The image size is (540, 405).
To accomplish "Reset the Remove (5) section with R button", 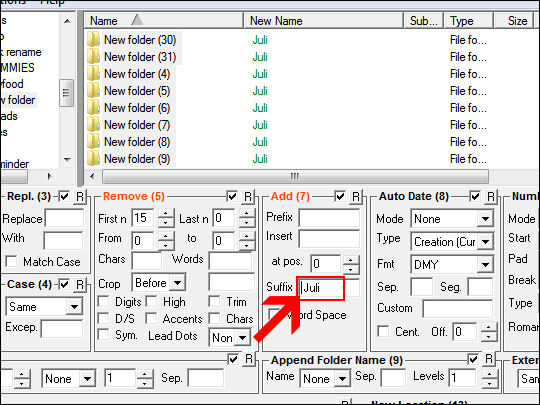I will point(248,196).
